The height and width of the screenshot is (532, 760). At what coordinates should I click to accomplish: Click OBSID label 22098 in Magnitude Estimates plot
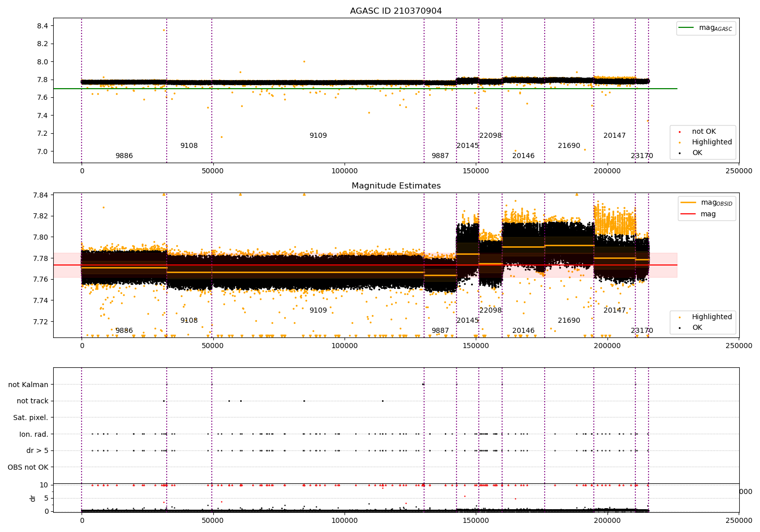[490, 311]
